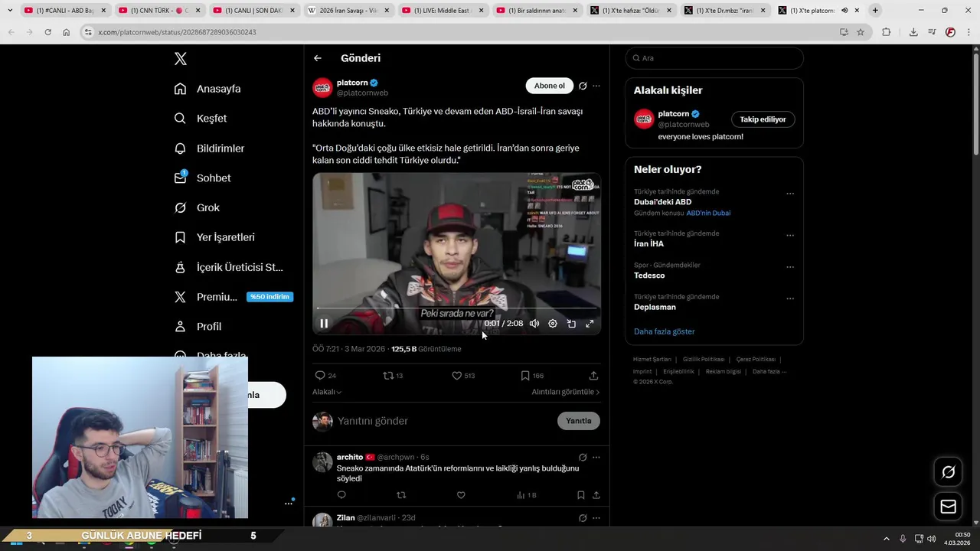Screen dimensions: 980x551
Task: Open more options for Deplasman trend
Action: (790, 298)
